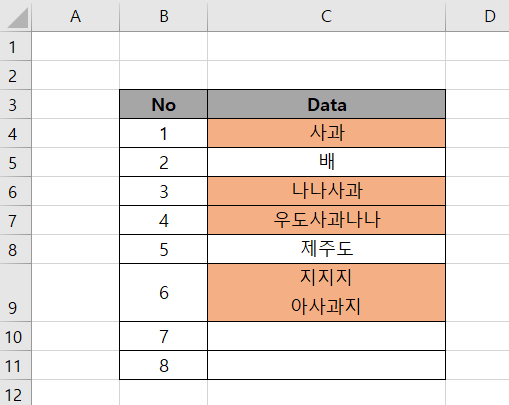The width and height of the screenshot is (509, 405).
Task: Click the No header cell
Action: click(164, 104)
